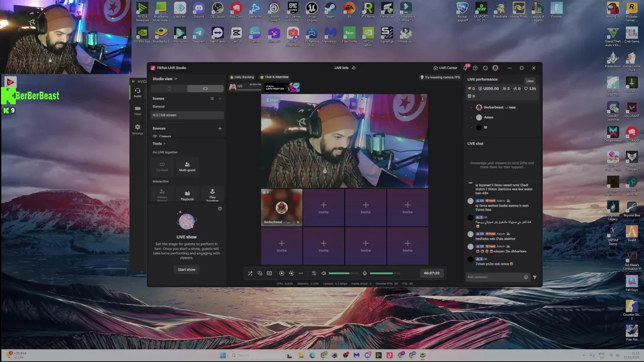Launch OBS Studio from the desktop
The width and height of the screenshot is (644, 362).
[x=217, y=10]
